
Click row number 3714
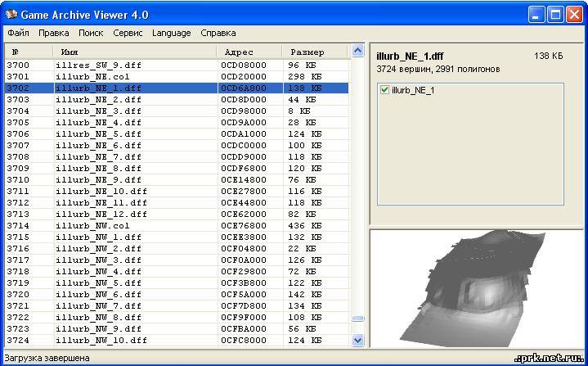pos(18,226)
